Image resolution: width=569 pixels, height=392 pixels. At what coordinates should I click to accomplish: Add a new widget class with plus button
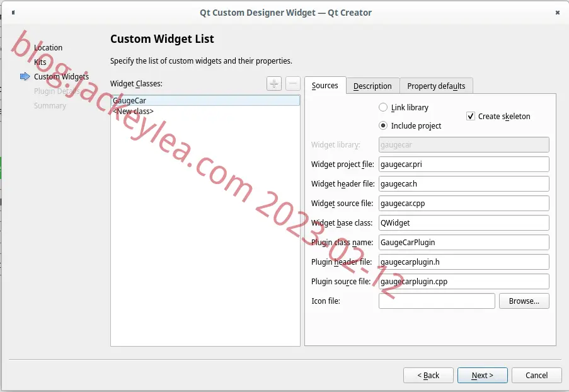coord(274,83)
